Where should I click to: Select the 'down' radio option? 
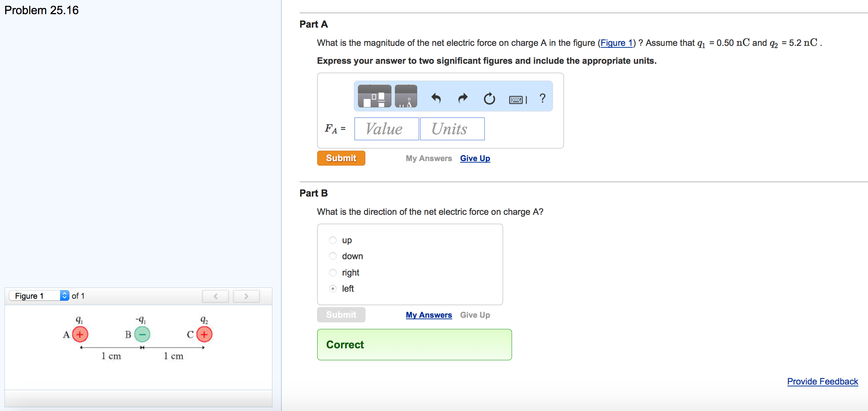point(333,256)
